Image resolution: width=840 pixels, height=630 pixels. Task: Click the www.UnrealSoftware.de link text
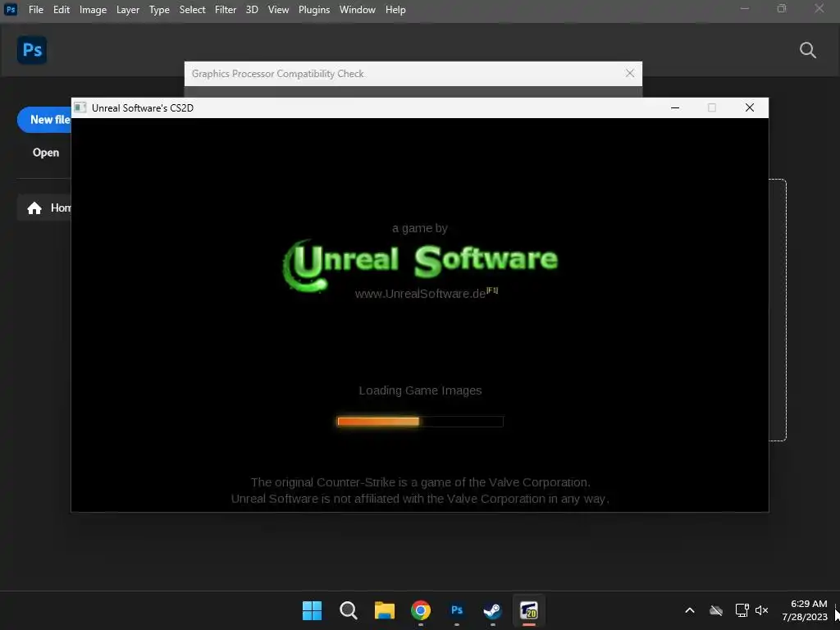[x=420, y=294]
